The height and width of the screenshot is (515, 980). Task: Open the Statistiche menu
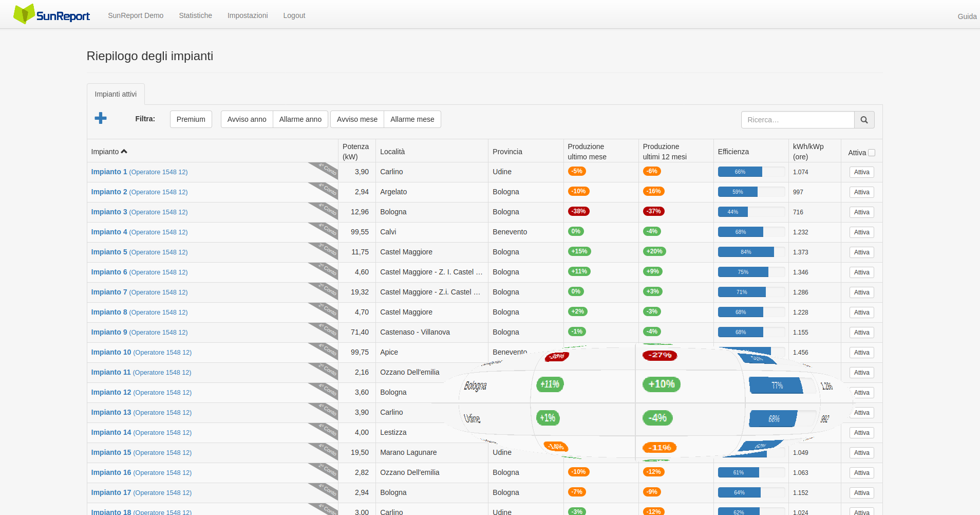click(195, 15)
